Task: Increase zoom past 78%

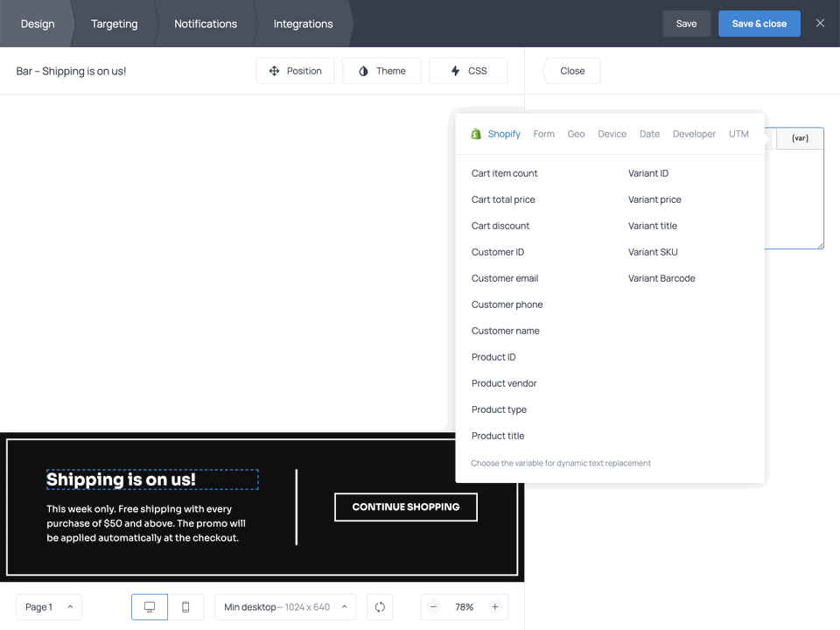Action: (495, 606)
